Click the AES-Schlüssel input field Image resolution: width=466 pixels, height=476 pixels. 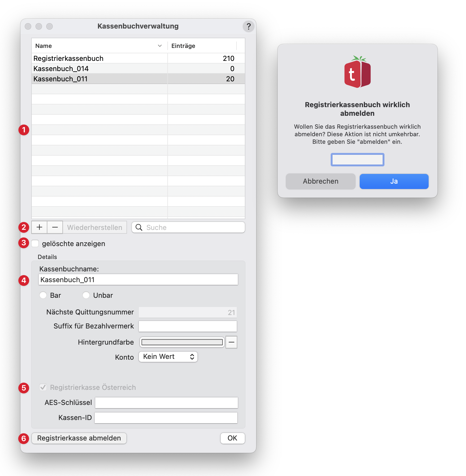166,403
